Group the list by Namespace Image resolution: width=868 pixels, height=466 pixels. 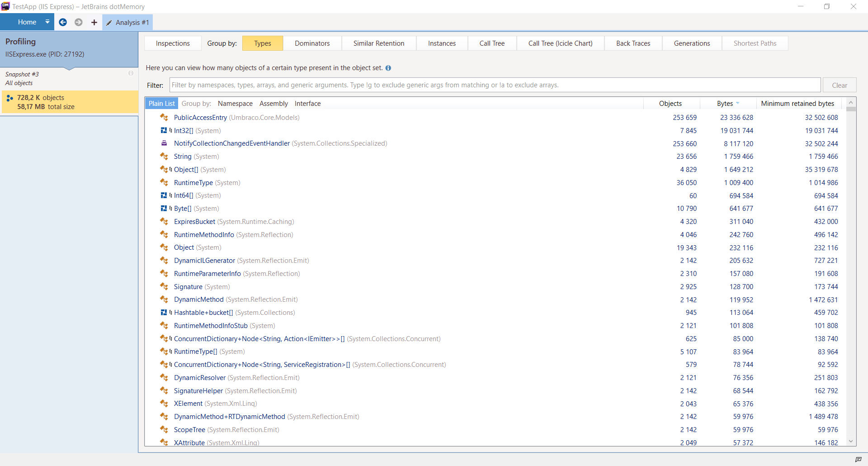[235, 103]
